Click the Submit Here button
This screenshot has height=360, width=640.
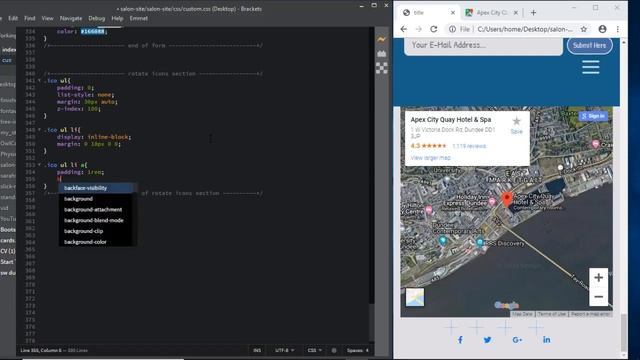pos(589,45)
